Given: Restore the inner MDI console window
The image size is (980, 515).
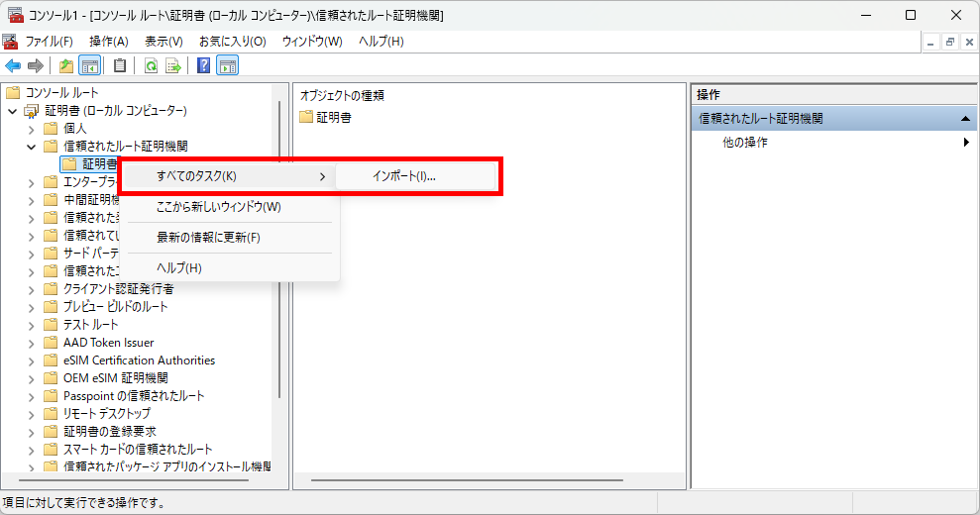Looking at the screenshot, I should (x=950, y=42).
